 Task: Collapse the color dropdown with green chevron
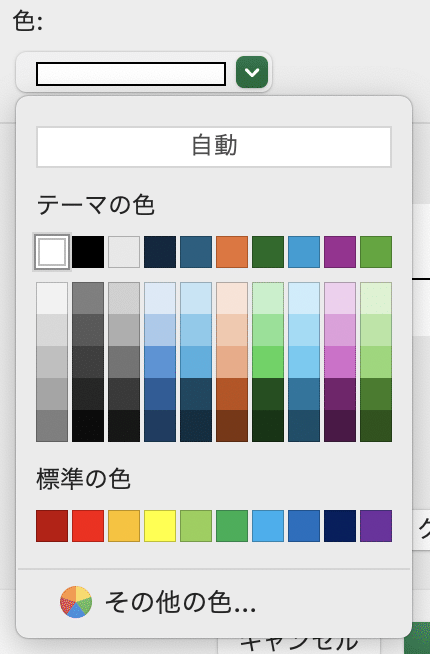click(252, 72)
